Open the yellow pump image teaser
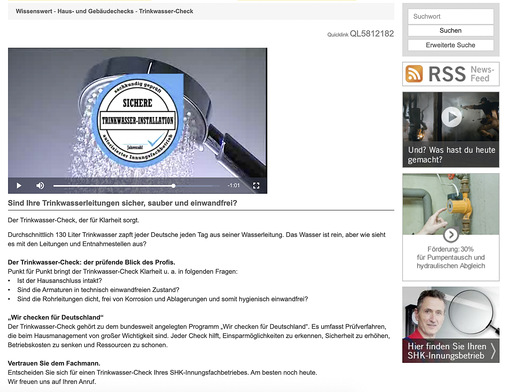The width and height of the screenshot is (506, 392). point(451,204)
